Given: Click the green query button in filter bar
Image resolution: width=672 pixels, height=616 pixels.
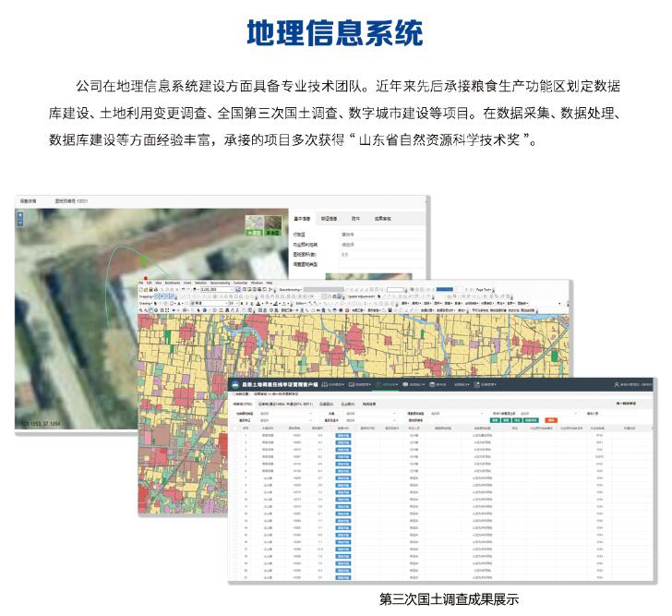Looking at the screenshot, I should click(x=495, y=419).
